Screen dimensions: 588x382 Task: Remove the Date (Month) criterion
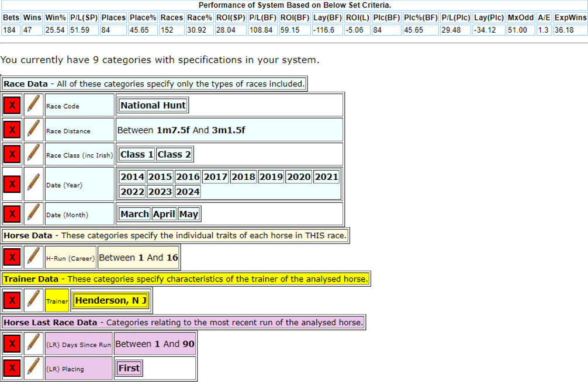(x=12, y=214)
